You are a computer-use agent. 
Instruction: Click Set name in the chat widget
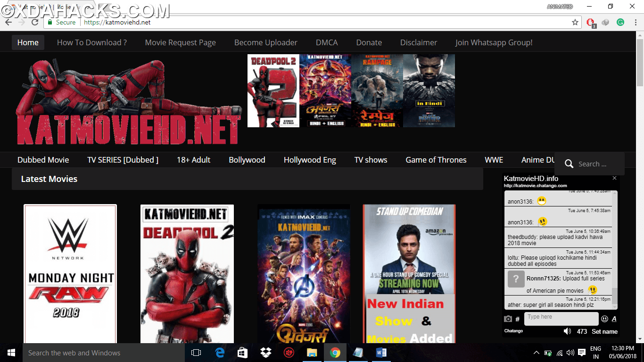tap(604, 331)
